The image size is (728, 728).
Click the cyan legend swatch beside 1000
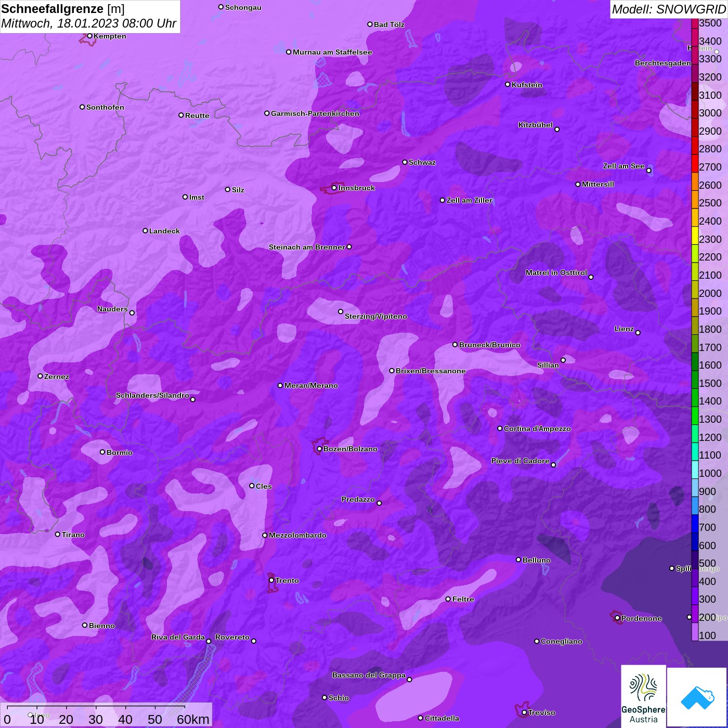tap(695, 469)
